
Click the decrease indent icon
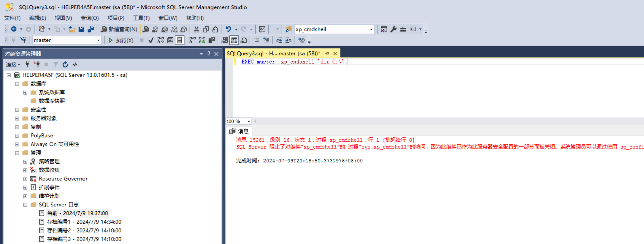[x=279, y=40]
